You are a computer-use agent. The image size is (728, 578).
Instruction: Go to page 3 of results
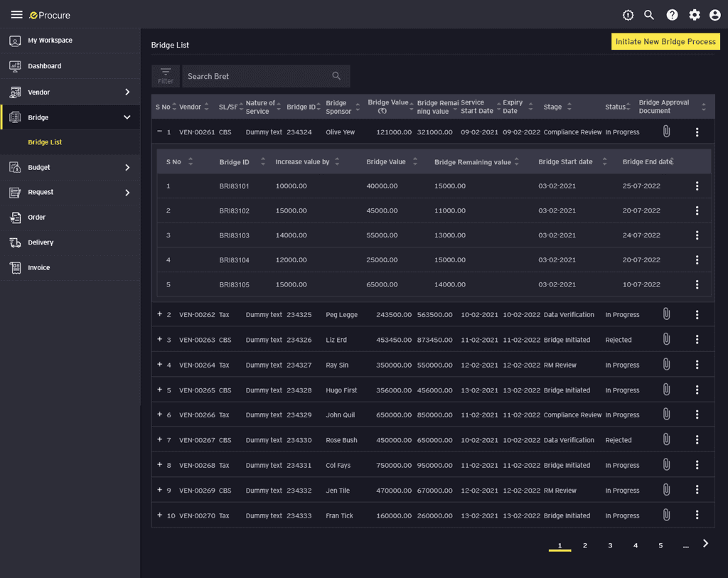[x=610, y=545]
